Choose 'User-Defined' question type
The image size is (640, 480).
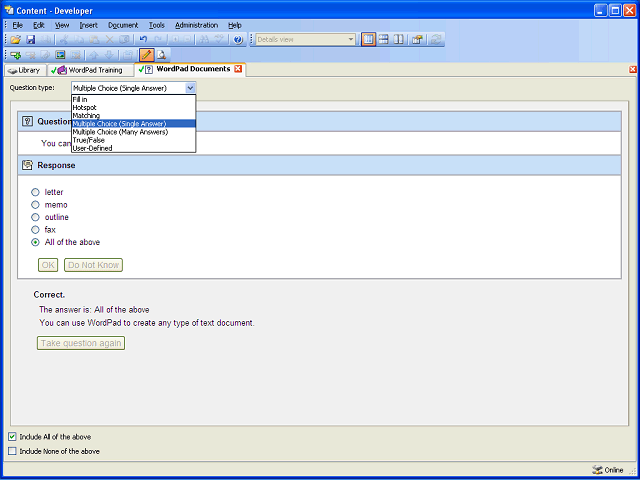pyautogui.click(x=133, y=148)
